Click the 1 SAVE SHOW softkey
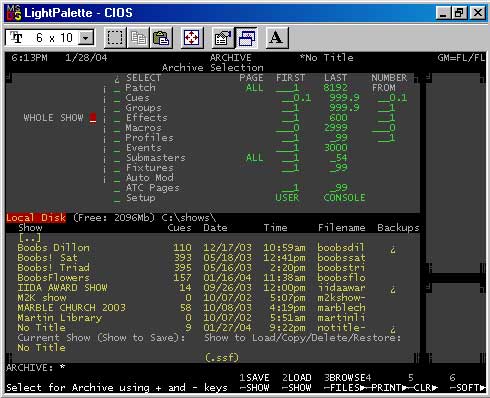 coord(254,383)
